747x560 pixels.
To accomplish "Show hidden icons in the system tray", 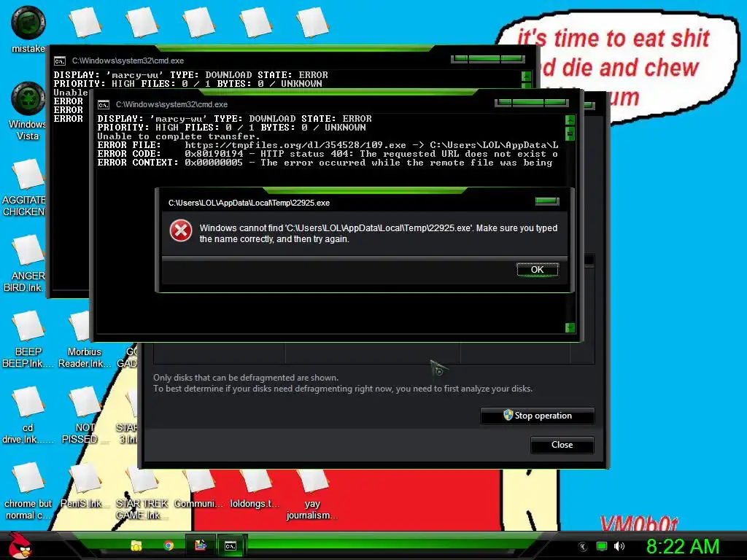I will pos(583,547).
